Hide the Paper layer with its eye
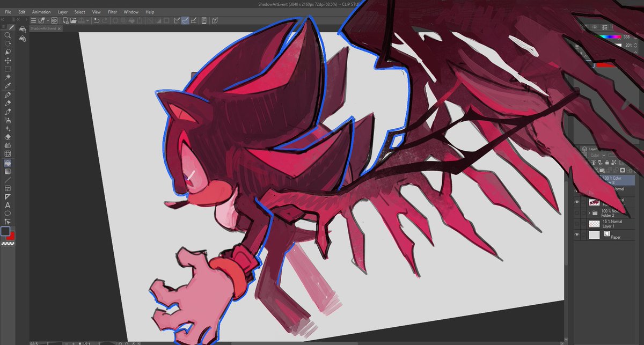The width and height of the screenshot is (644, 345). coord(577,234)
